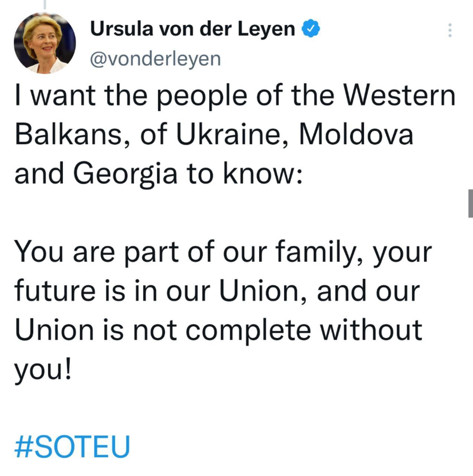Select the word "complete" in the tweet
The width and height of the screenshot is (473, 476).
click(248, 330)
